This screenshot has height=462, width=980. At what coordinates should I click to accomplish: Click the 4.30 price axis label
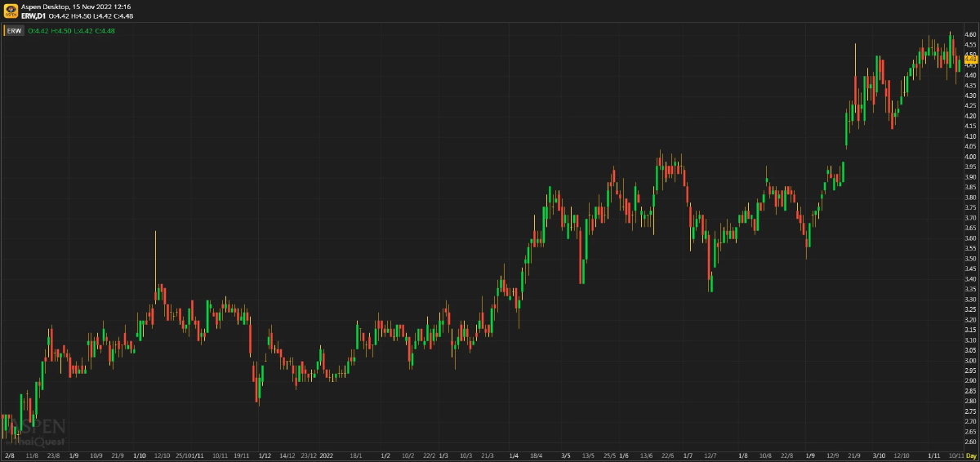[970, 96]
